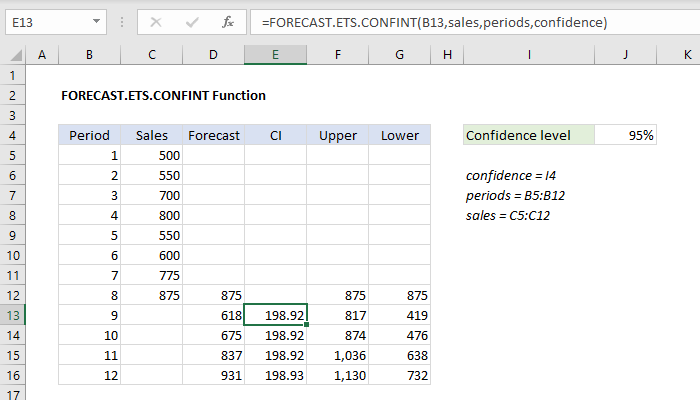Select forecast cell with value 931

pos(213,375)
